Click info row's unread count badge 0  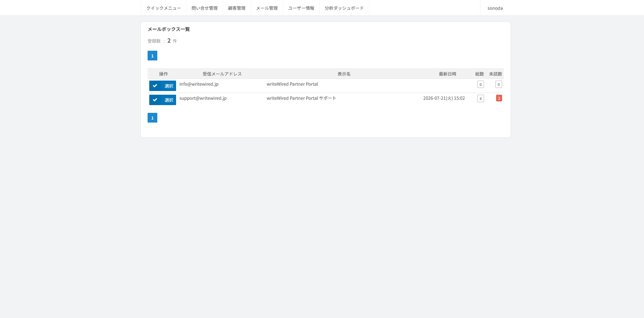pos(499,84)
